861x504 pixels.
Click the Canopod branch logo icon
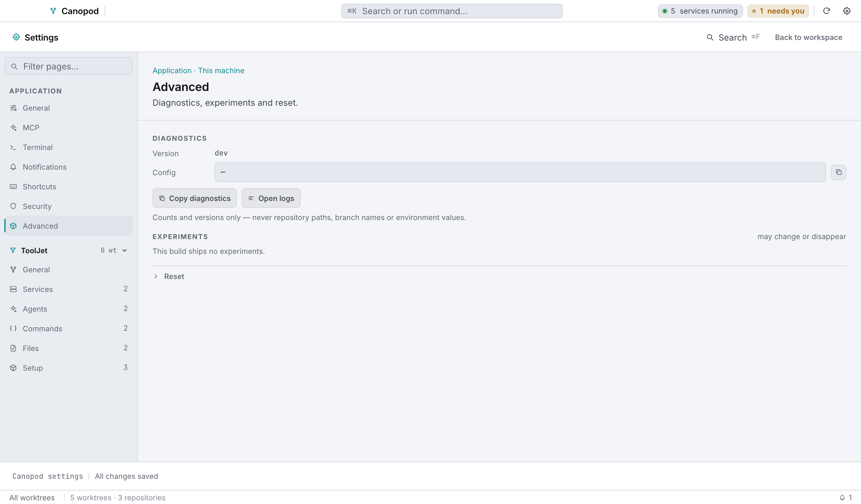click(x=53, y=11)
